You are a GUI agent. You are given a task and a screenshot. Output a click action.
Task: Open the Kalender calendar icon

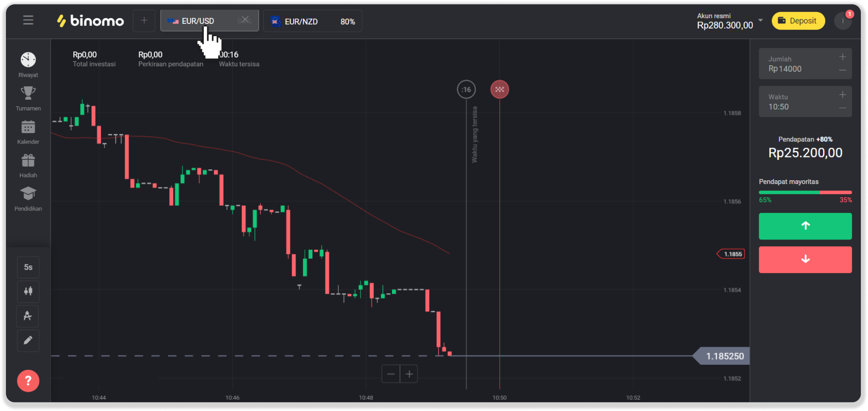click(28, 131)
